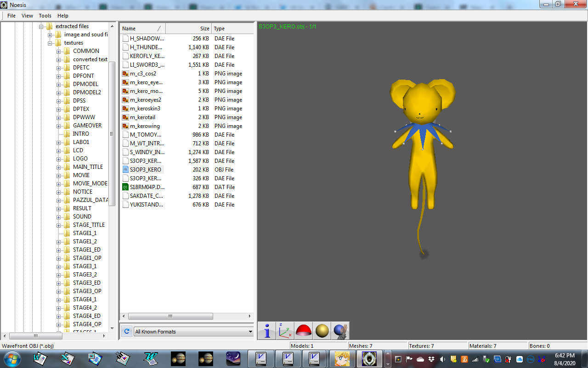This screenshot has width=588, height=368.
Task: Collapse the textures folder node
Action: tap(50, 43)
